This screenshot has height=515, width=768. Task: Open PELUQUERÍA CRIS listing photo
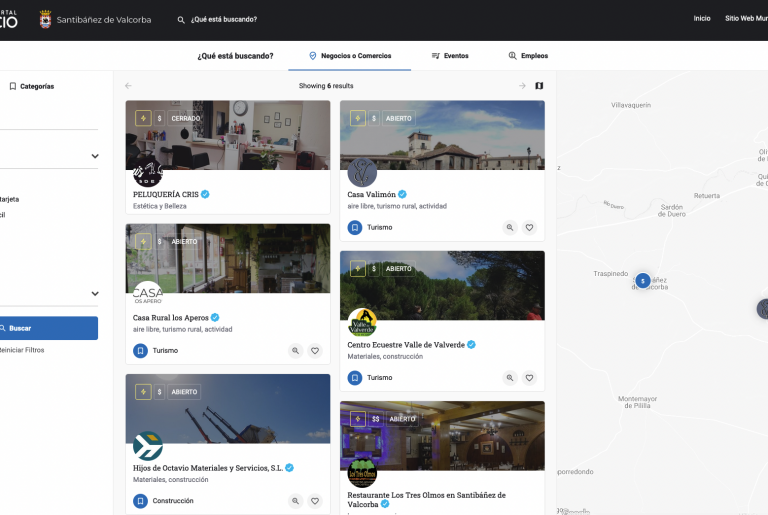[227, 135]
